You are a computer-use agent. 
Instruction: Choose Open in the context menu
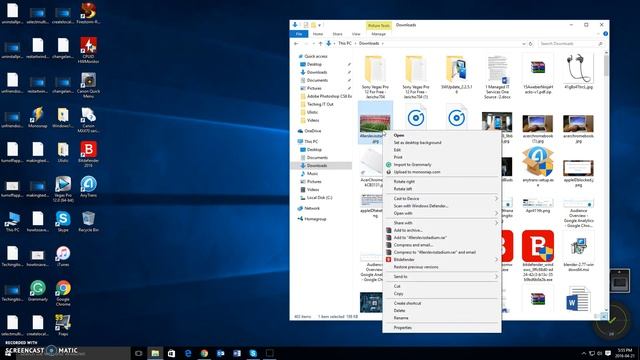[x=442, y=135]
